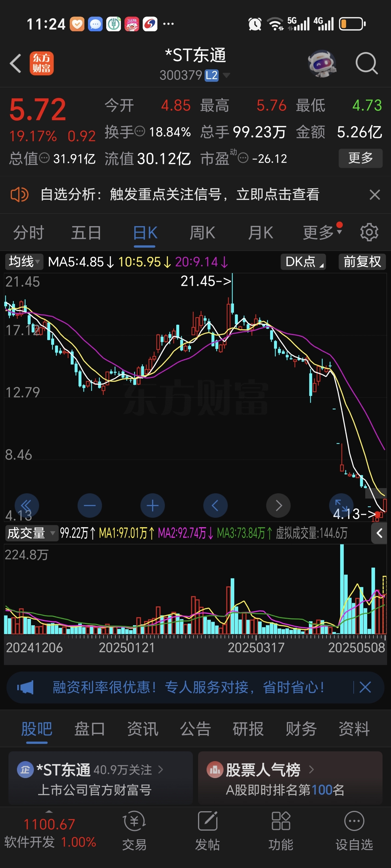
Task: Open the alarm clock status icon
Action: 255,24
